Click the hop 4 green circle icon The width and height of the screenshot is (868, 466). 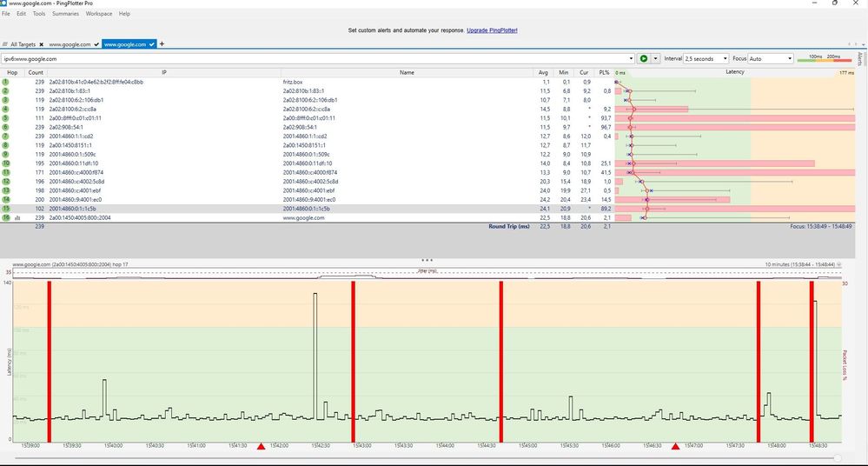5,110
